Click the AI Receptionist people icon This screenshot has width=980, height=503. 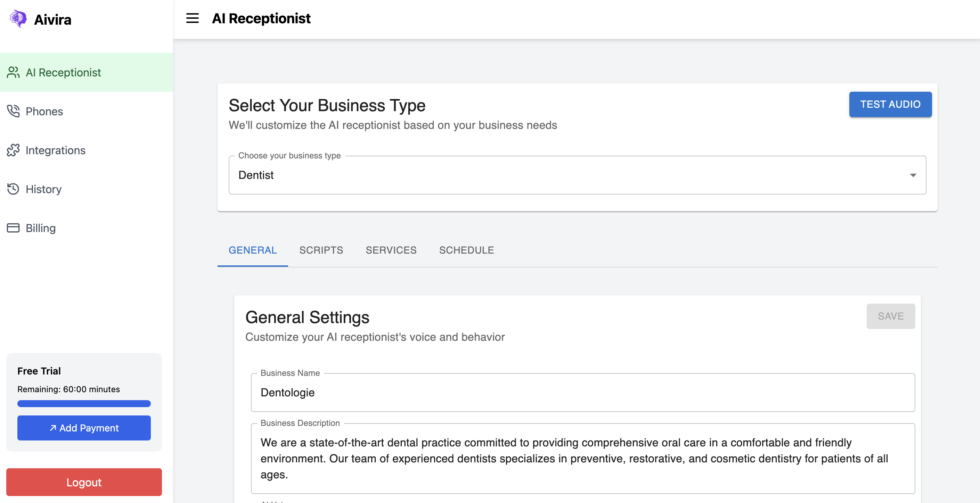(13, 72)
